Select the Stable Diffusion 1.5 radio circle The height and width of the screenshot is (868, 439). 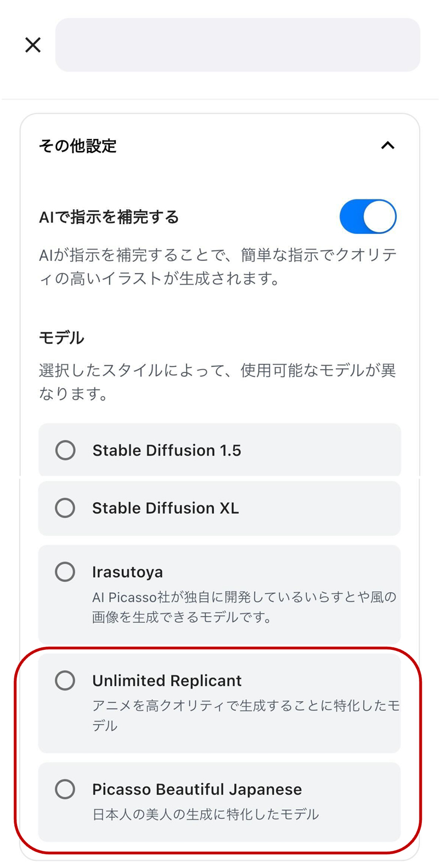coord(65,450)
